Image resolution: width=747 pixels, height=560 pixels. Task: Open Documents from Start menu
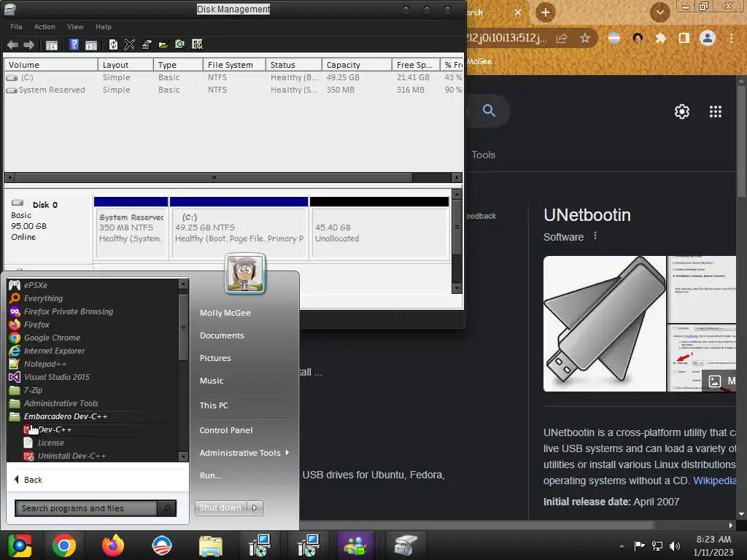click(222, 335)
